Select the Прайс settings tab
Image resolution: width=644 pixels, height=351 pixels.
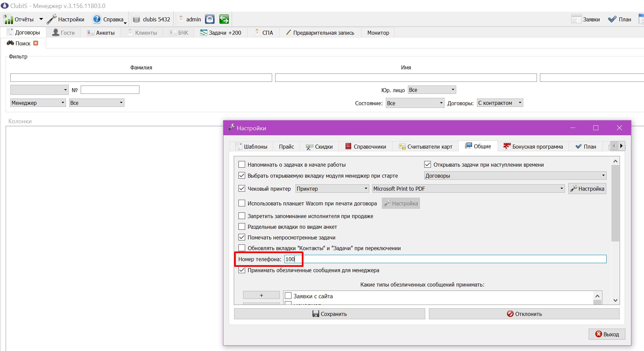[x=286, y=147]
